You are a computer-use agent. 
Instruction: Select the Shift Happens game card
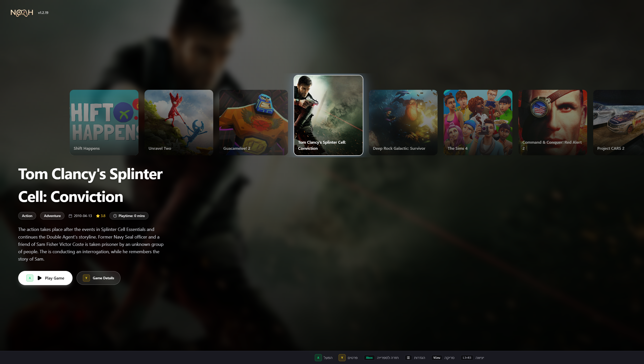point(104,122)
